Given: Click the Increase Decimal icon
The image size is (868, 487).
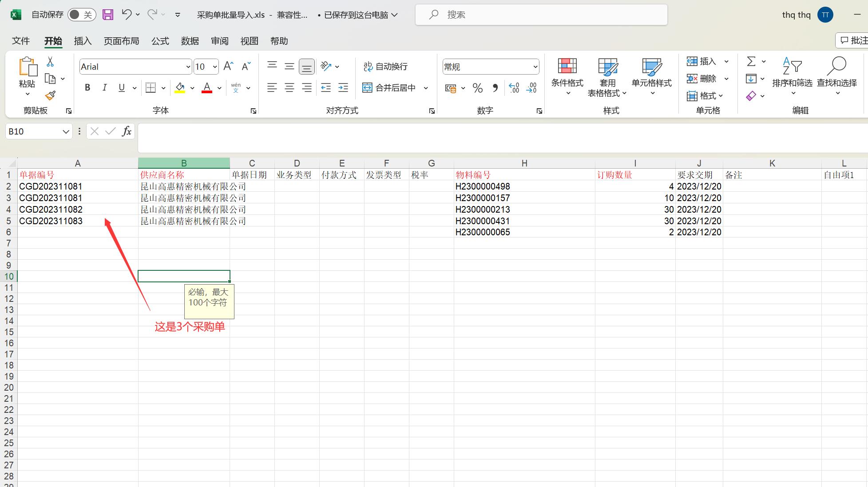Looking at the screenshot, I should (x=514, y=88).
